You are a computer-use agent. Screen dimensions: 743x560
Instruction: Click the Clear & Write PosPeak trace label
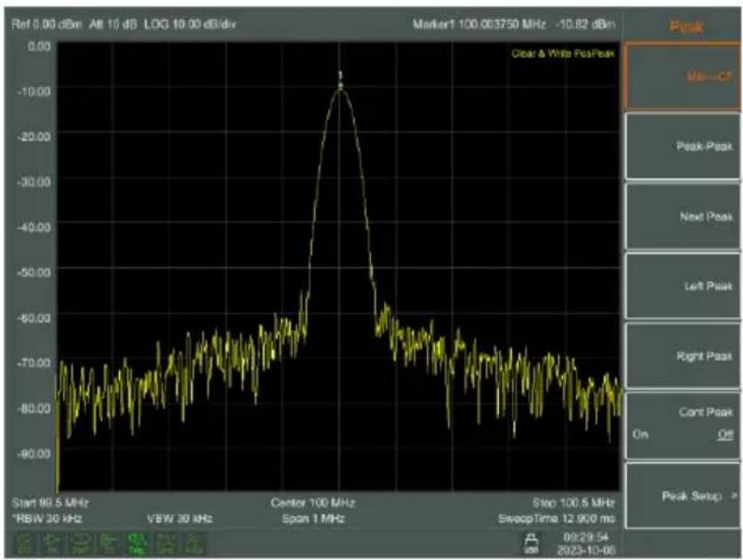(563, 53)
